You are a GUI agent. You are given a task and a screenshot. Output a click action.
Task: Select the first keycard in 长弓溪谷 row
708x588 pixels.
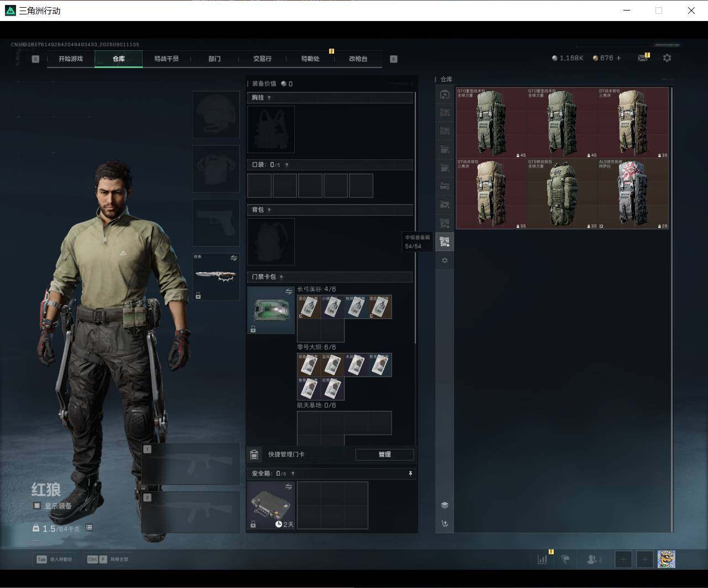pyautogui.click(x=309, y=306)
